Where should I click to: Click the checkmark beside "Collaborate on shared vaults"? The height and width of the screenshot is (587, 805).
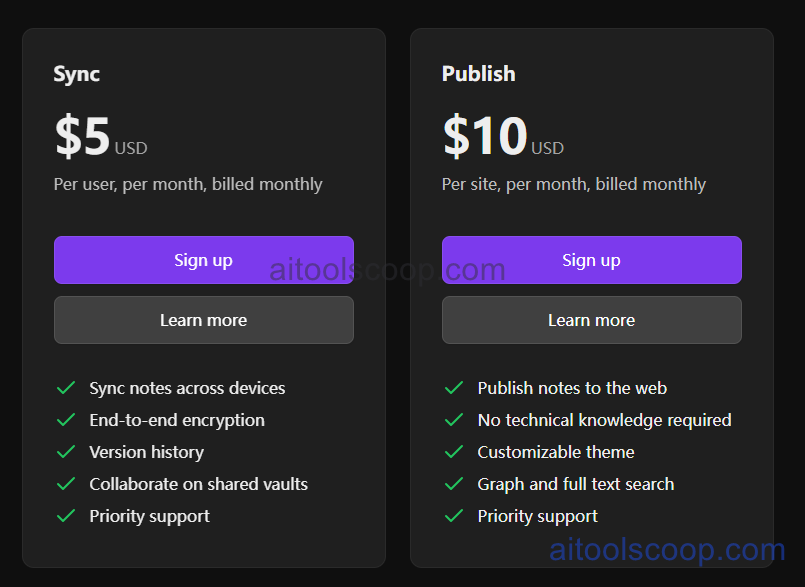(x=66, y=484)
